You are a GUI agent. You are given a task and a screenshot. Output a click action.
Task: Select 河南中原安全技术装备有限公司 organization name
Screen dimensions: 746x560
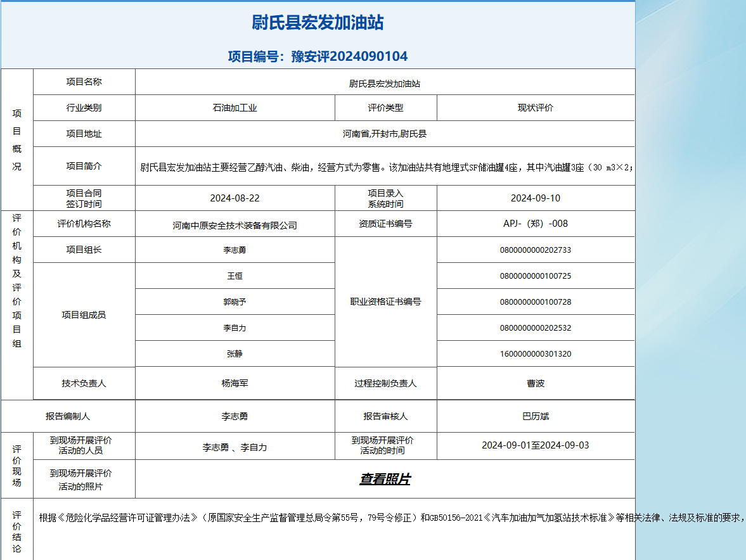pos(235,226)
